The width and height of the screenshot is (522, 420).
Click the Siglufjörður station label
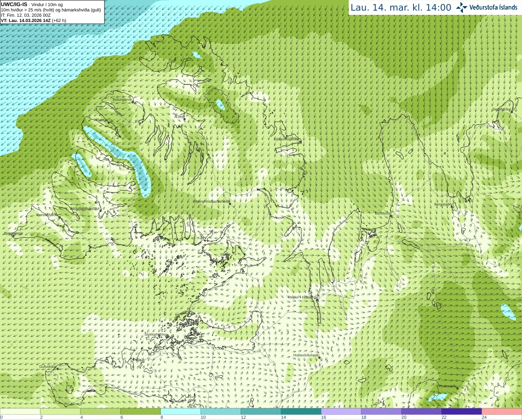(x=501, y=109)
